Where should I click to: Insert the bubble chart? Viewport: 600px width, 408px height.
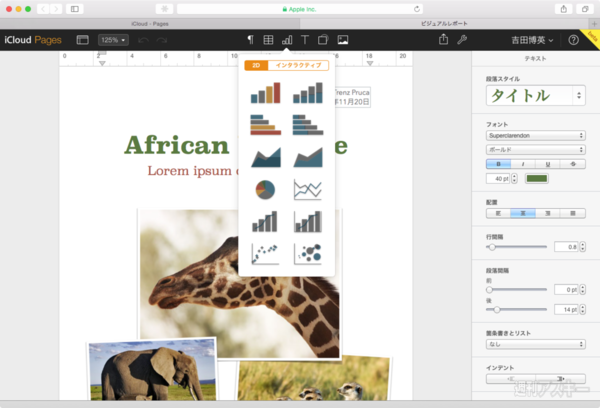coord(308,254)
